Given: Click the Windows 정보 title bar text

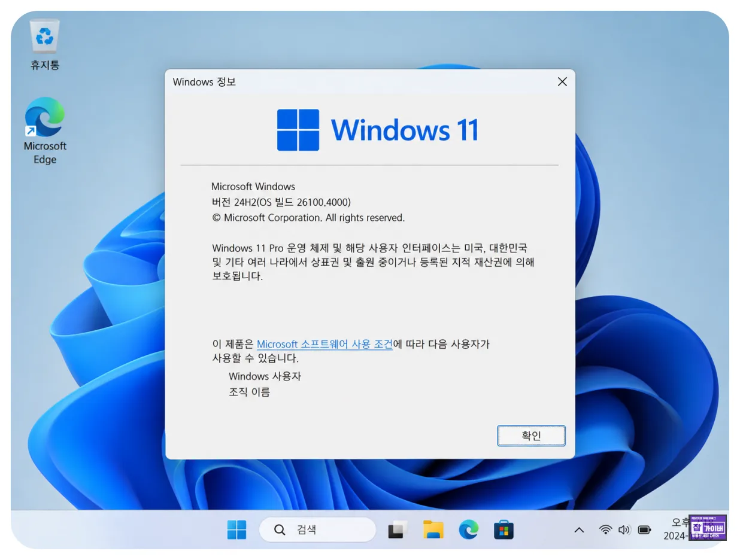Looking at the screenshot, I should [x=204, y=82].
